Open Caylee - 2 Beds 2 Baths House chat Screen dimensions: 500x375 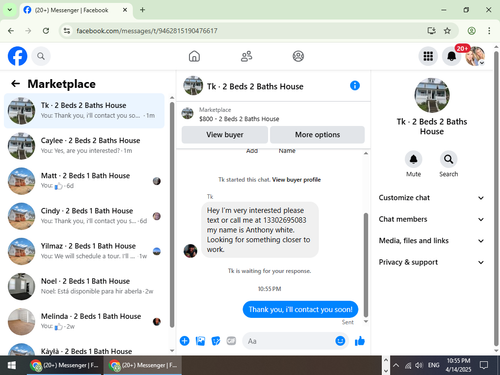(84, 146)
